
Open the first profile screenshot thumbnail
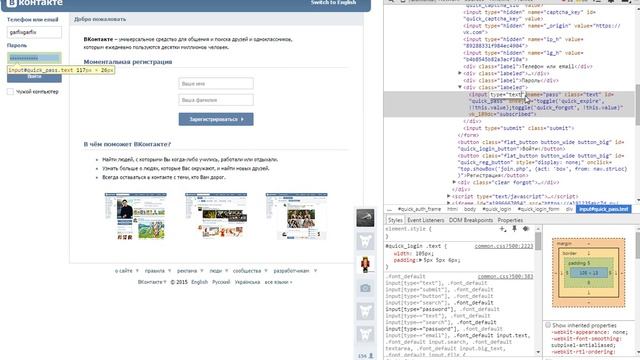tap(136, 216)
